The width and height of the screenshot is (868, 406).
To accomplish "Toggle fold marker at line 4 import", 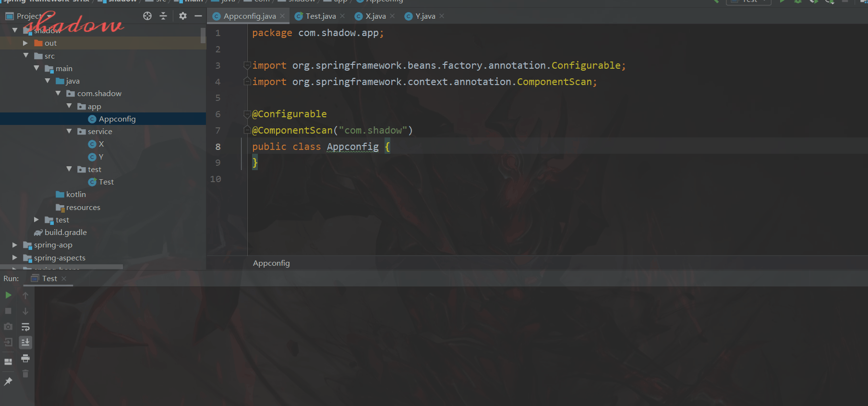I will [x=247, y=81].
